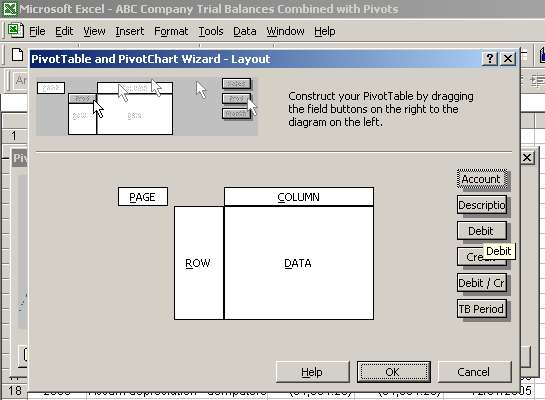This screenshot has width=545, height=400.
Task: Close the background window behind the wizard
Action: pyautogui.click(x=527, y=158)
